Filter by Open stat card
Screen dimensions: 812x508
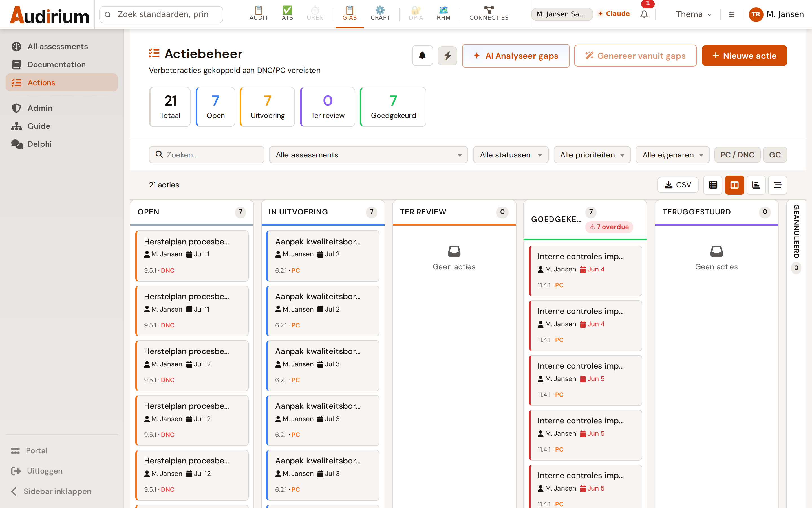click(x=215, y=107)
